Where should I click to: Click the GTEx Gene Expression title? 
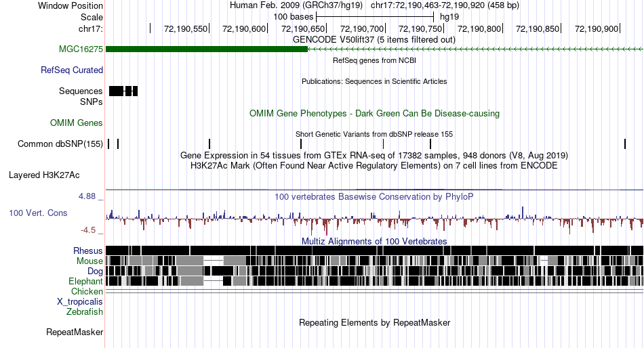pyautogui.click(x=374, y=156)
